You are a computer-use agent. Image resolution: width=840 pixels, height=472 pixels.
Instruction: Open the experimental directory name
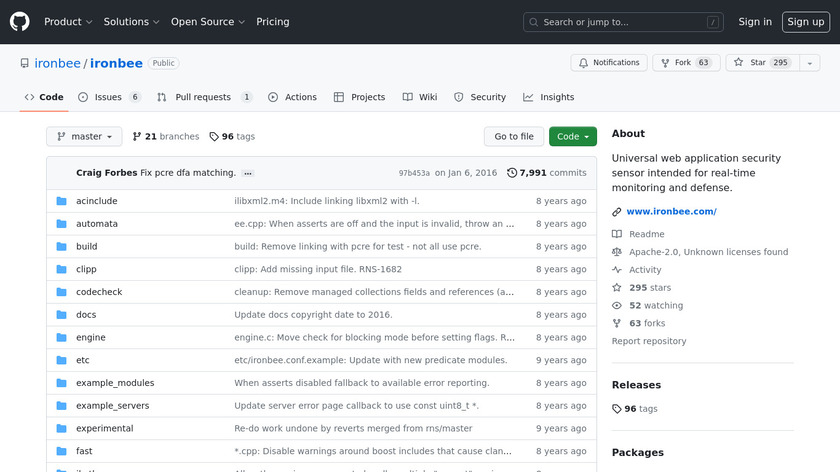tap(104, 429)
